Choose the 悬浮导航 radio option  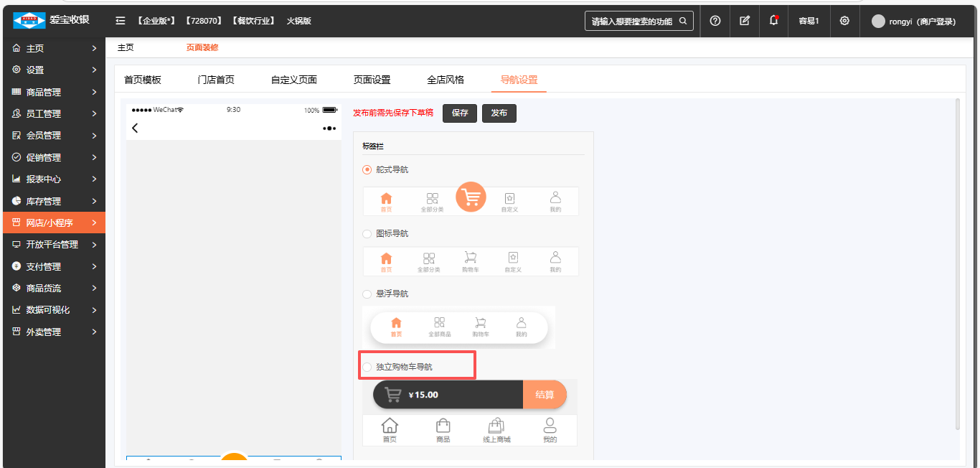tap(367, 294)
